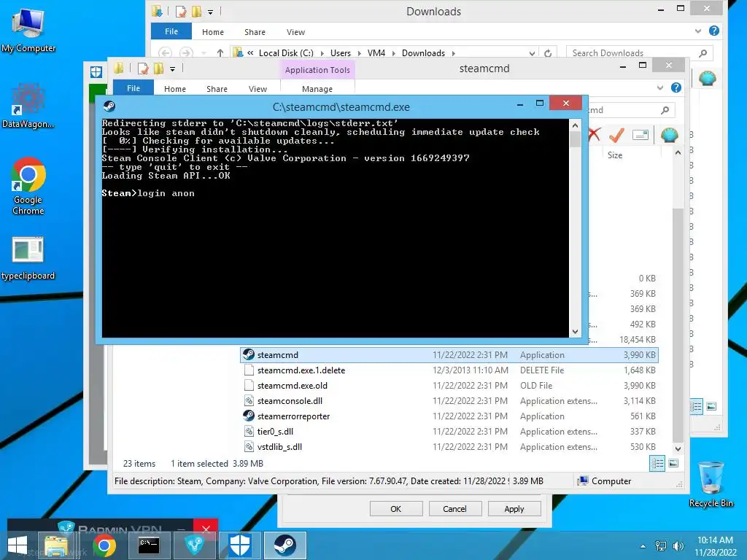747x560 pixels.
Task: Open View tab in Downloads window
Action: point(295,32)
